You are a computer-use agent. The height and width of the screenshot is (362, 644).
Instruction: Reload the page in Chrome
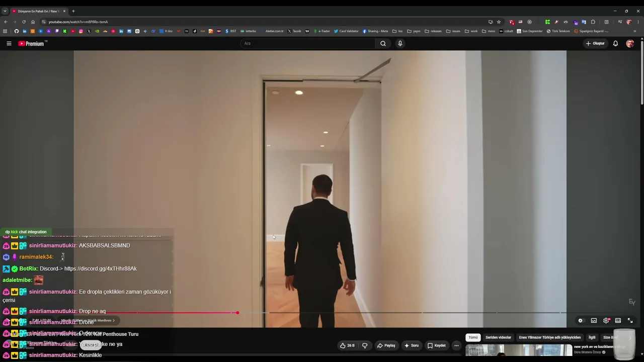[24, 22]
